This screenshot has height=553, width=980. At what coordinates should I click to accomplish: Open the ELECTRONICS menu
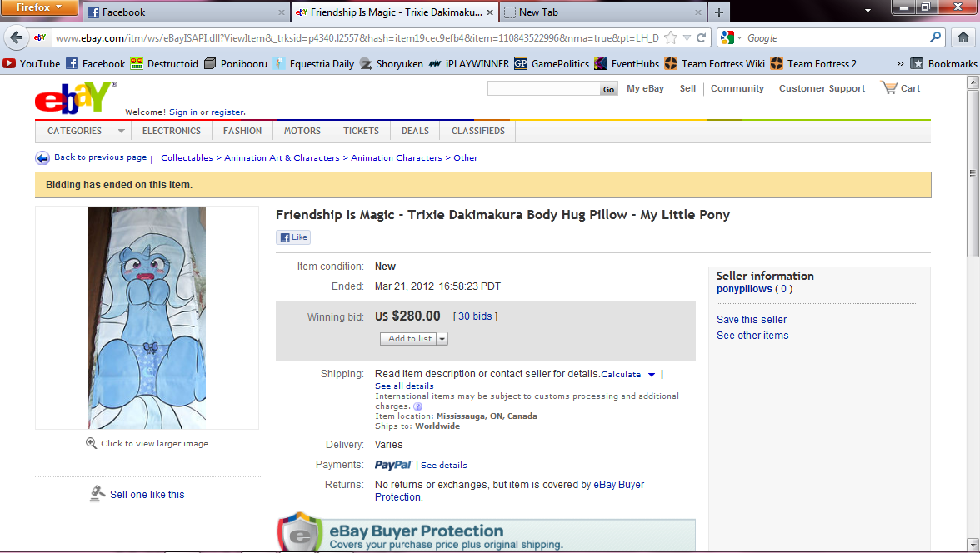point(172,132)
